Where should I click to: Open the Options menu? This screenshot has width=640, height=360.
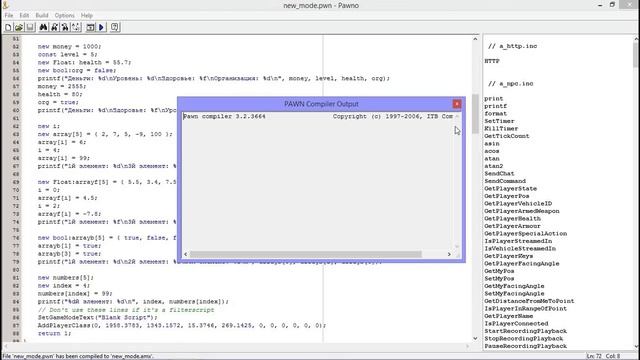[x=64, y=16]
